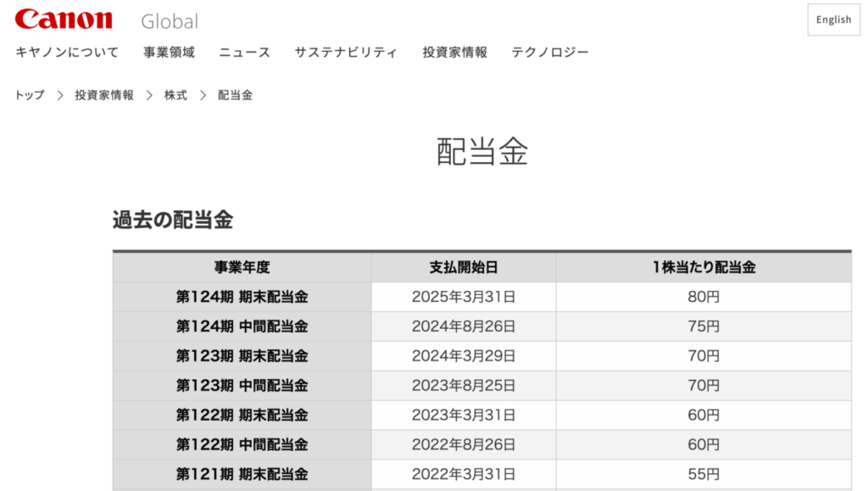Go to トップ breadcrumb link
Screen dimensions: 868x491
(30, 95)
